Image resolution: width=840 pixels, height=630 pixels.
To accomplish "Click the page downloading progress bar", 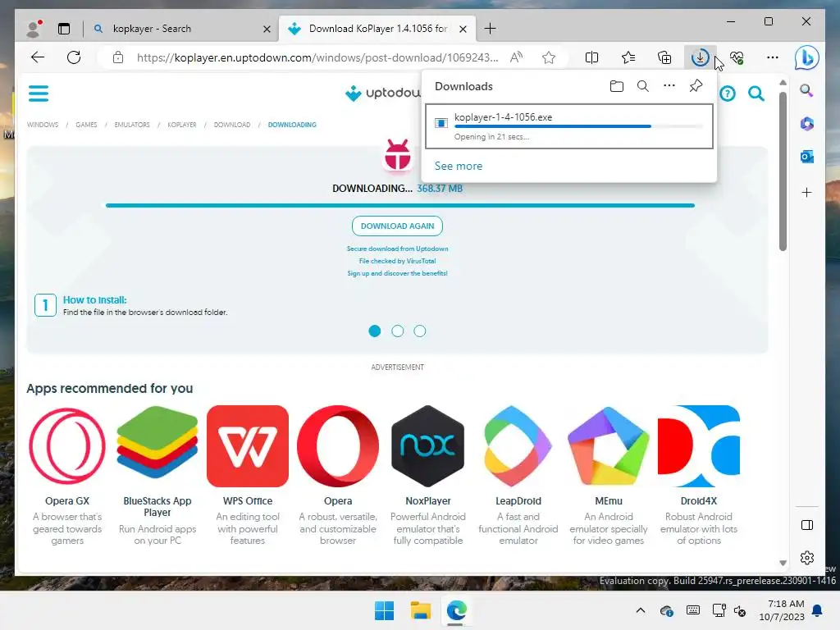I will pyautogui.click(x=400, y=205).
